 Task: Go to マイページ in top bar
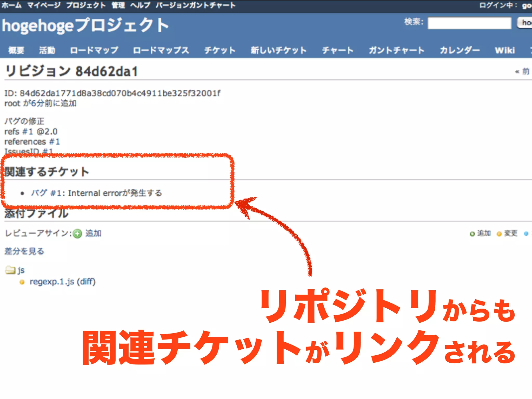point(44,5)
